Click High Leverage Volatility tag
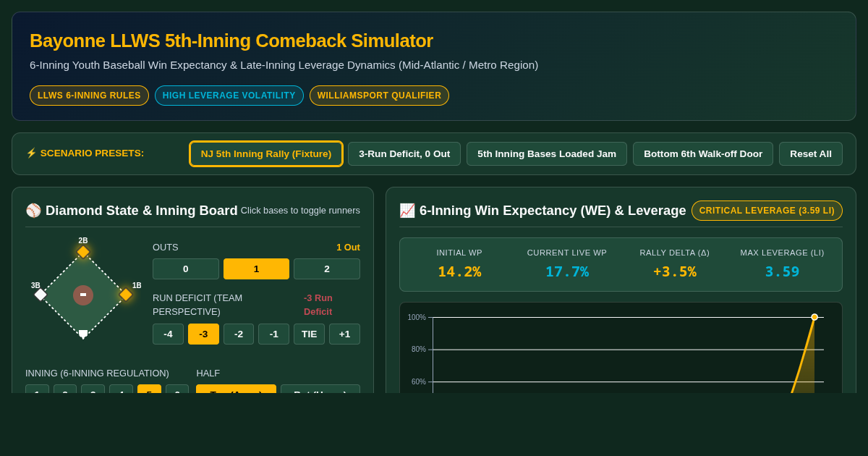The height and width of the screenshot is (456, 868). (229, 96)
